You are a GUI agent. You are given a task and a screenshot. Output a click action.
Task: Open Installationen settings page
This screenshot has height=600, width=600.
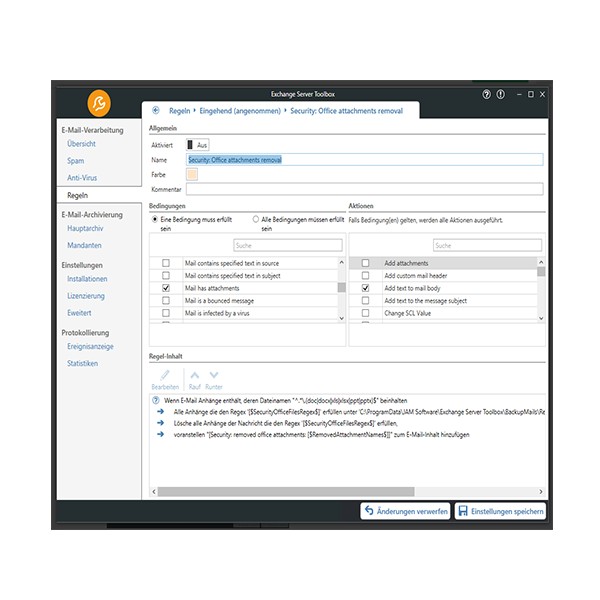pyautogui.click(x=87, y=279)
